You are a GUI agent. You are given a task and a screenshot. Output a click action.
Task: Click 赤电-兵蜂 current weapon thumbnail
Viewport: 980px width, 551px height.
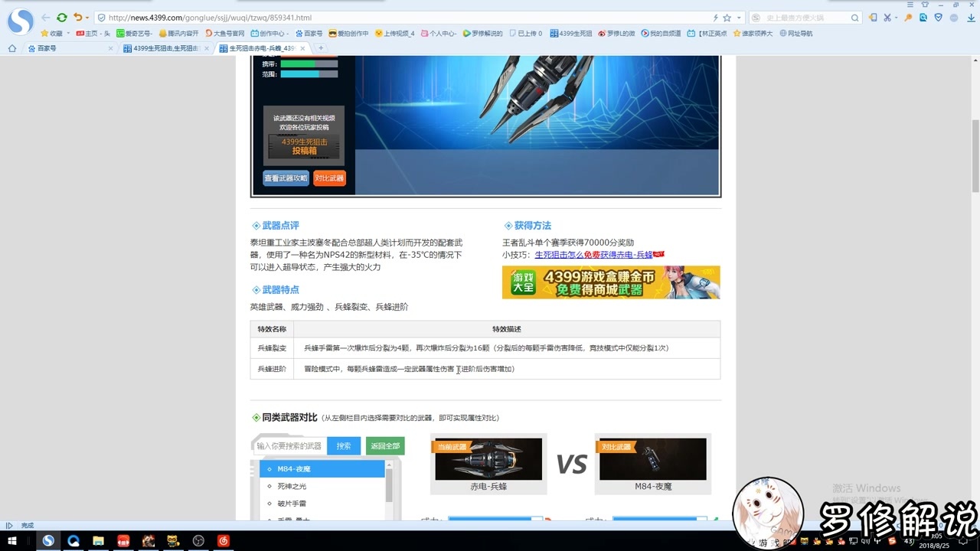(x=488, y=459)
